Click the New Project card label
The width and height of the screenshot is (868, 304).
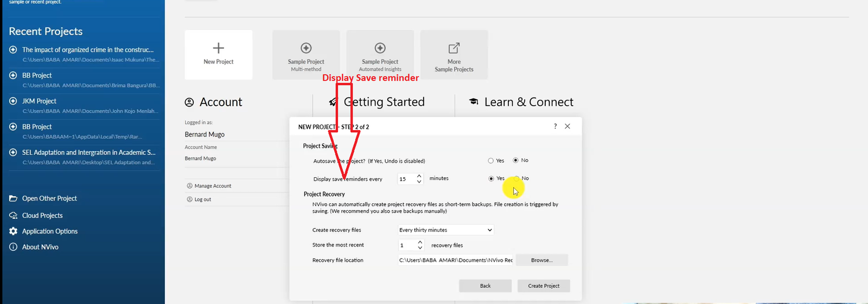coord(218,62)
